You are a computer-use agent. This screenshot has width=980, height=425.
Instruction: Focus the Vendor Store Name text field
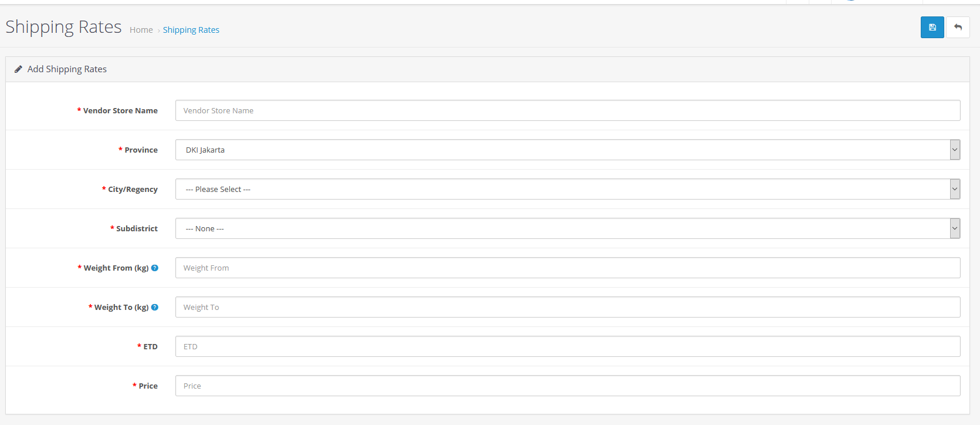click(x=567, y=110)
